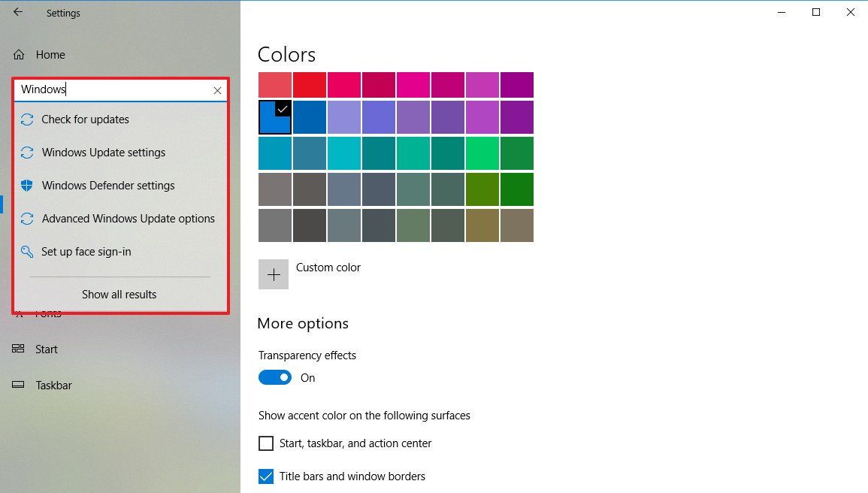Check Start, taskbar, and action center
This screenshot has width=868, height=493.
coord(266,443)
